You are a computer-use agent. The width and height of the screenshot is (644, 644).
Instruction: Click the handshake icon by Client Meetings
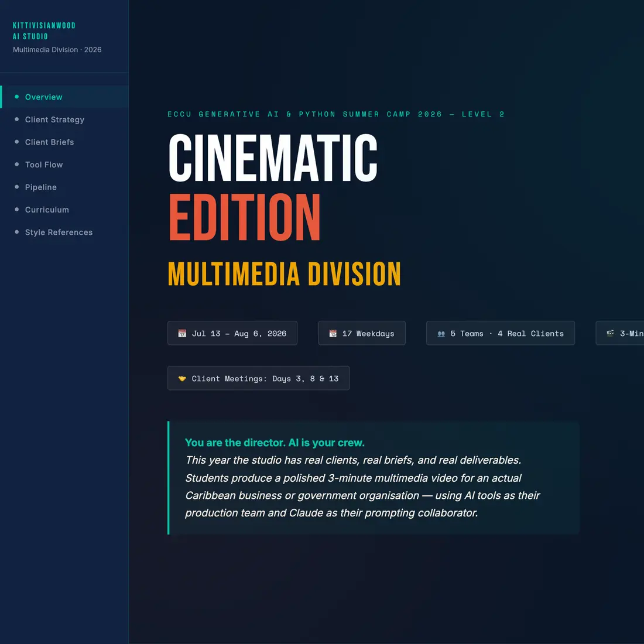(182, 378)
